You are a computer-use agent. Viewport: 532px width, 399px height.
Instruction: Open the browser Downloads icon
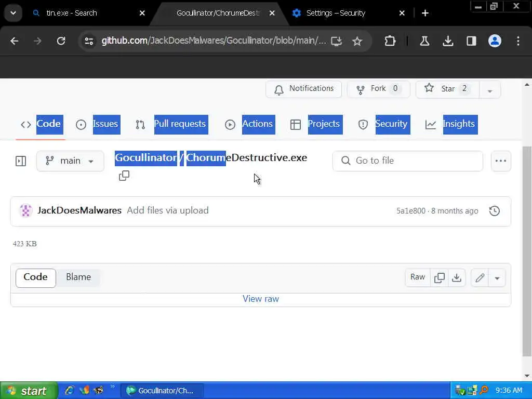pos(448,41)
